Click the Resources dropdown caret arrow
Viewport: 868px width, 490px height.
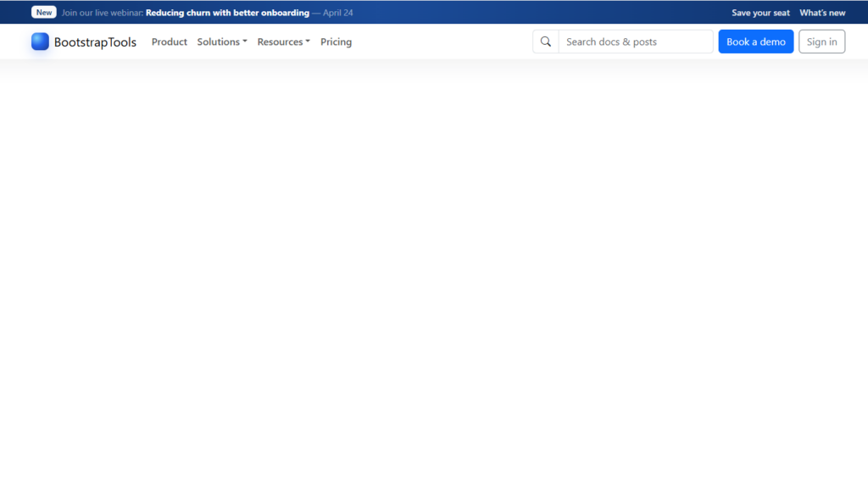tap(308, 42)
